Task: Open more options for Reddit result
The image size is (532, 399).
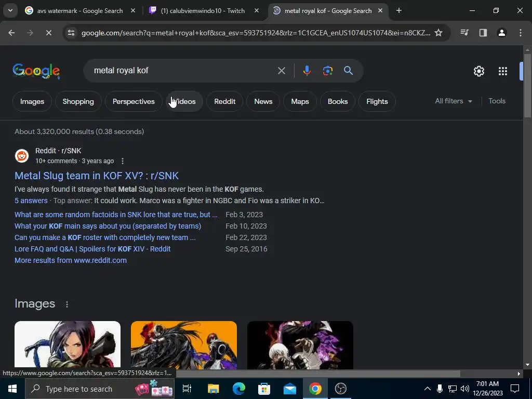Action: click(123, 161)
